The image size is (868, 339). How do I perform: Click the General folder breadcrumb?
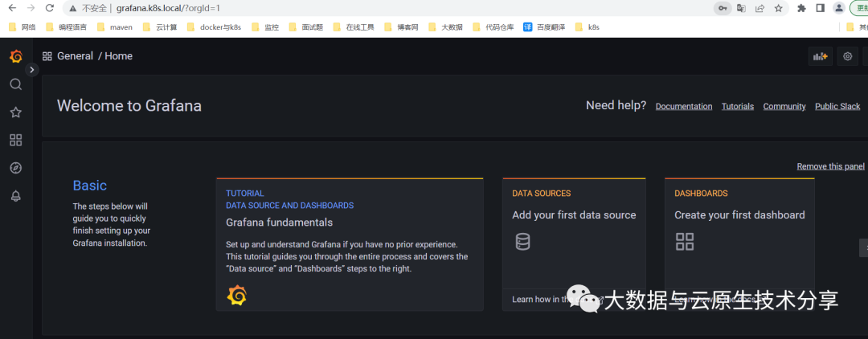pyautogui.click(x=75, y=56)
